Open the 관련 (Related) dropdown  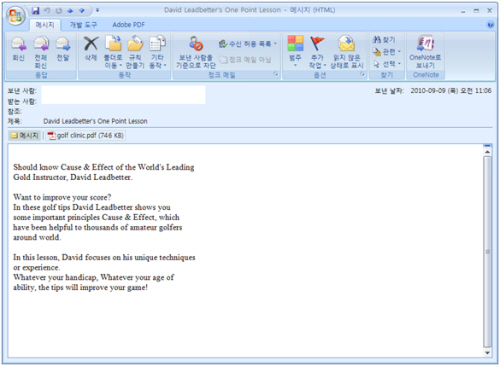387,52
